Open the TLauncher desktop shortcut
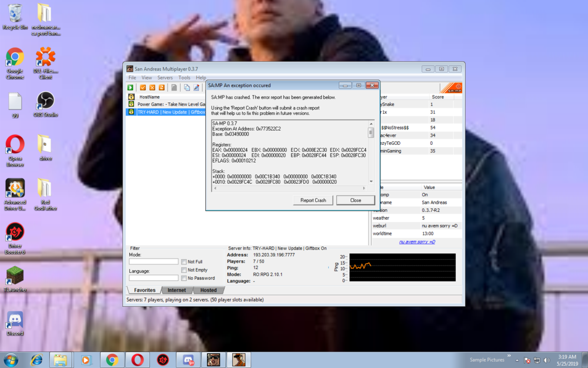This screenshot has width=588, height=368. click(x=15, y=279)
